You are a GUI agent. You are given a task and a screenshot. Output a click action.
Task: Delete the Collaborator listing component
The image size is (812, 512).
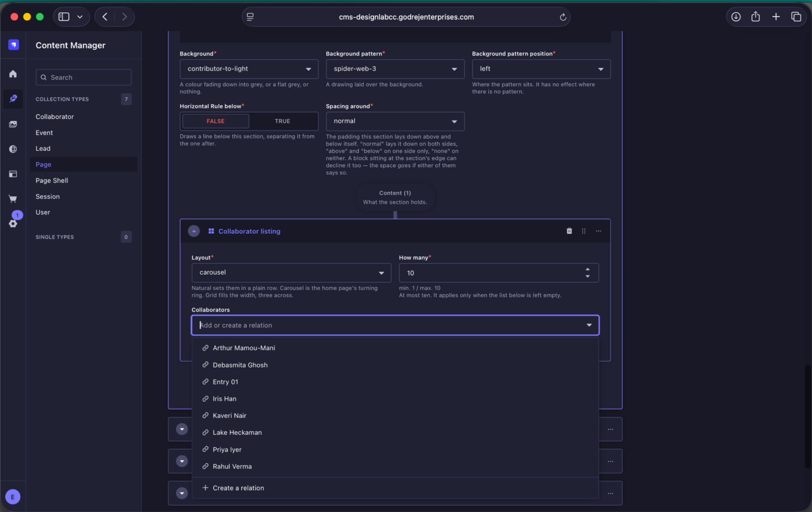pos(569,231)
